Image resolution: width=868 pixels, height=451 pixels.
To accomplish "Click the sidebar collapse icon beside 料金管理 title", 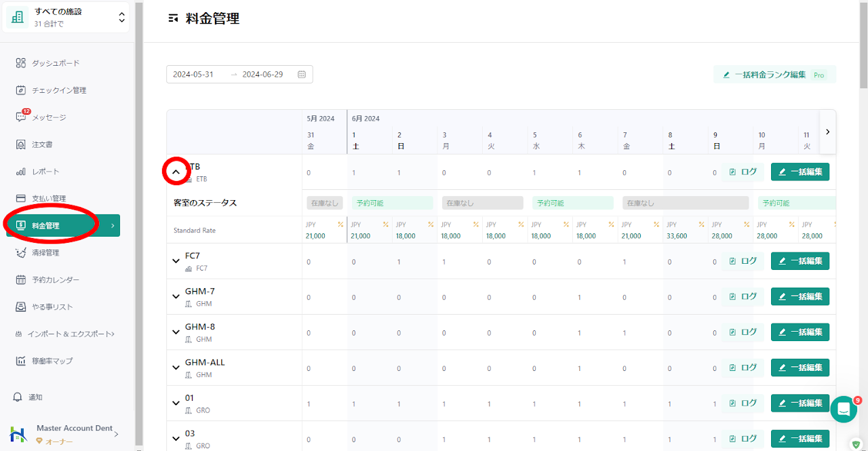I will point(173,19).
